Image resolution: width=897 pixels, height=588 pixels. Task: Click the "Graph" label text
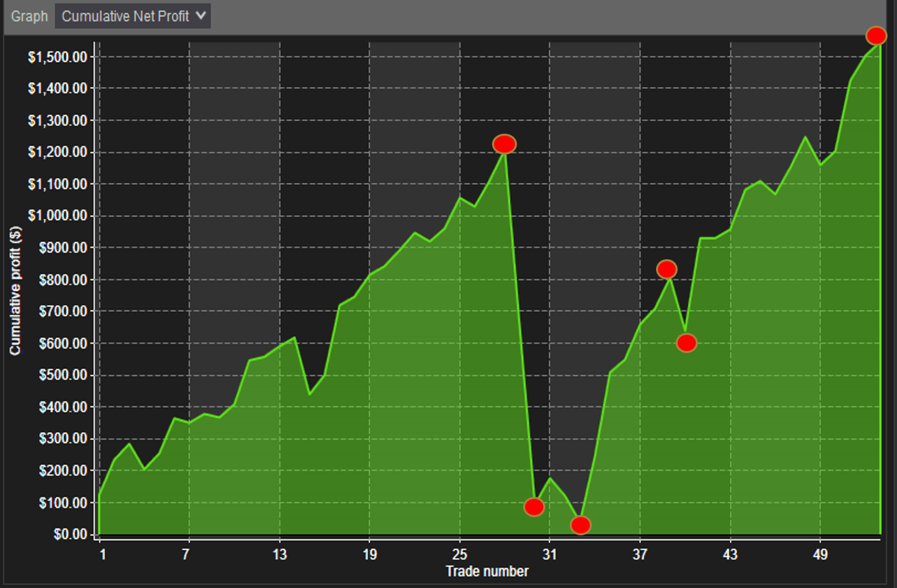coord(30,17)
